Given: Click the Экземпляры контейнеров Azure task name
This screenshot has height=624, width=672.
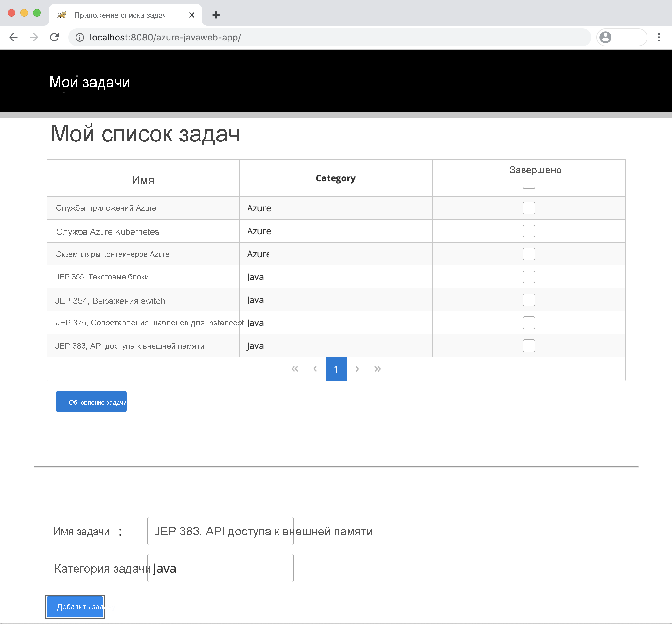Looking at the screenshot, I should click(x=112, y=254).
